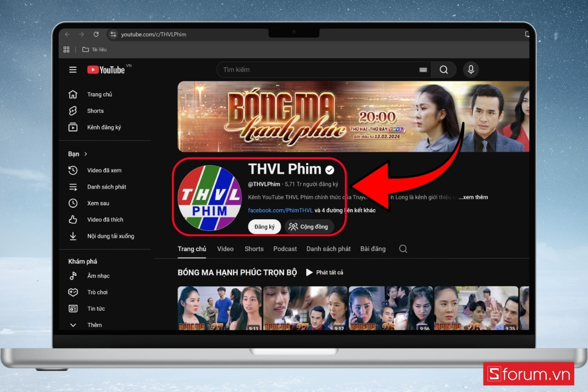Image resolution: width=588 pixels, height=392 pixels.
Task: Open the channel search magnifier icon
Action: [x=403, y=249]
